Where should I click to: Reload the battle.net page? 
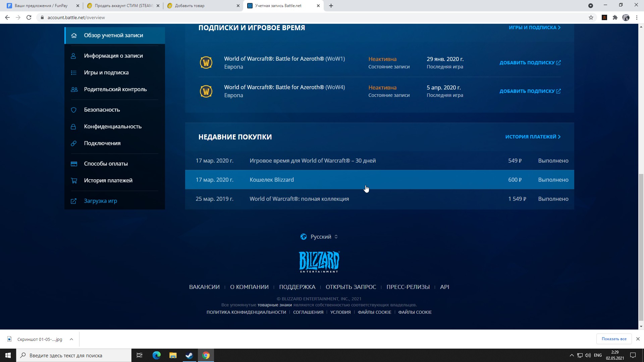pos(29,17)
